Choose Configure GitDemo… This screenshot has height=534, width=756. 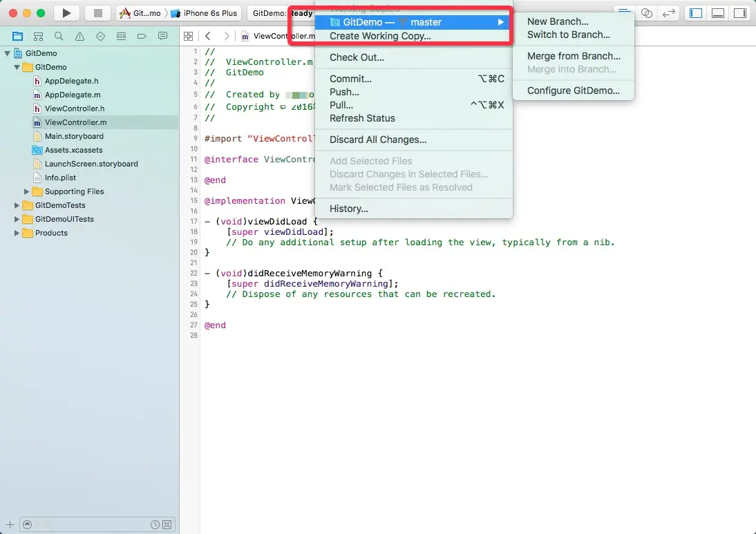point(574,90)
